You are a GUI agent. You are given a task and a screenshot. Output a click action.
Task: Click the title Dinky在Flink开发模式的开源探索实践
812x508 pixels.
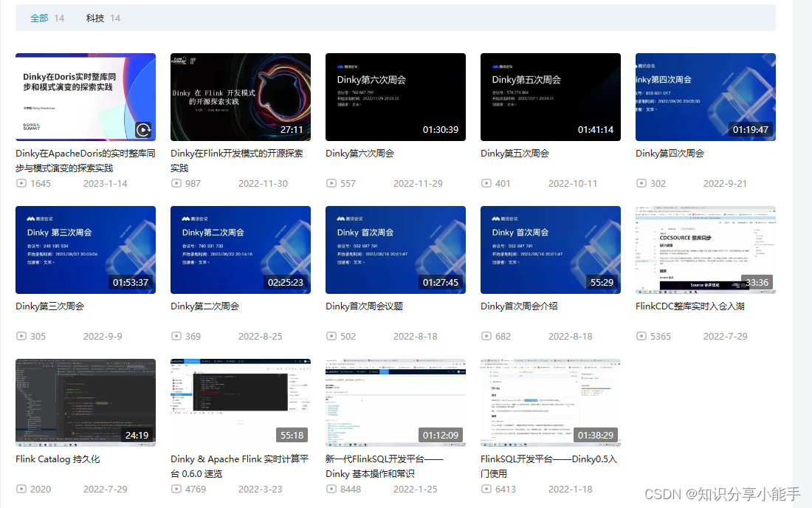[237, 160]
